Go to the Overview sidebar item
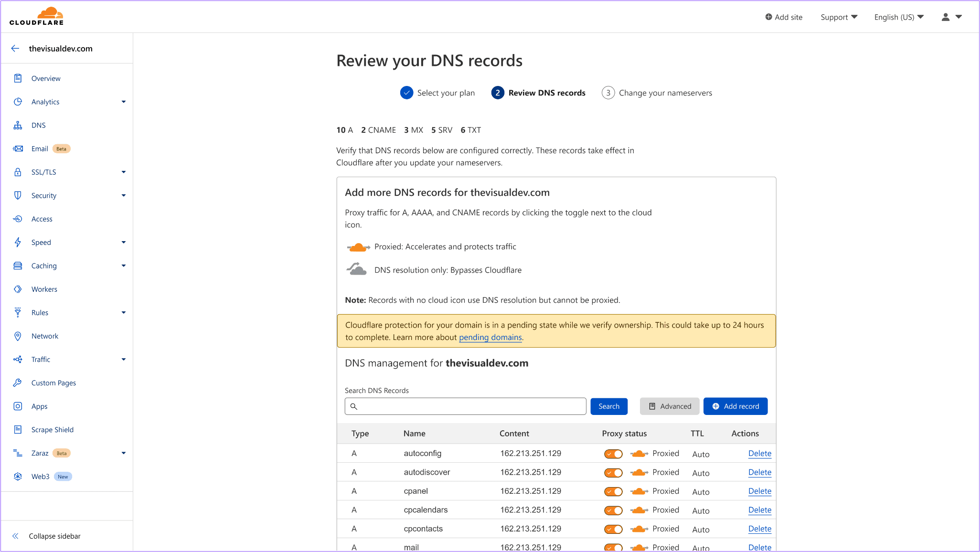Viewport: 980px width, 552px height. point(46,78)
